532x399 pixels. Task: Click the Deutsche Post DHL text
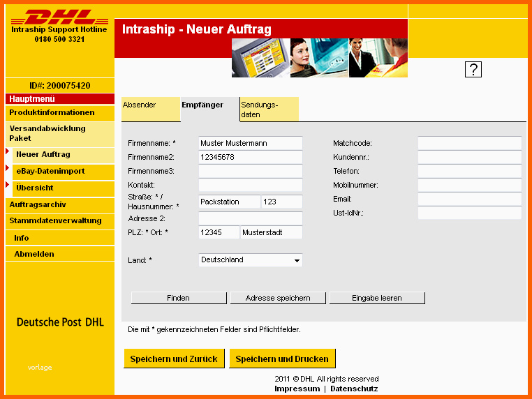(60, 322)
